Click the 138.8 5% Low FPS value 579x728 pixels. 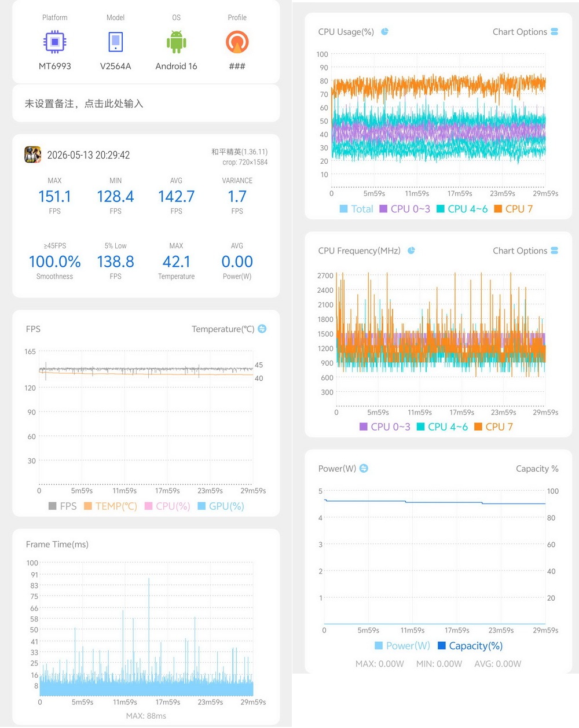[x=115, y=262]
